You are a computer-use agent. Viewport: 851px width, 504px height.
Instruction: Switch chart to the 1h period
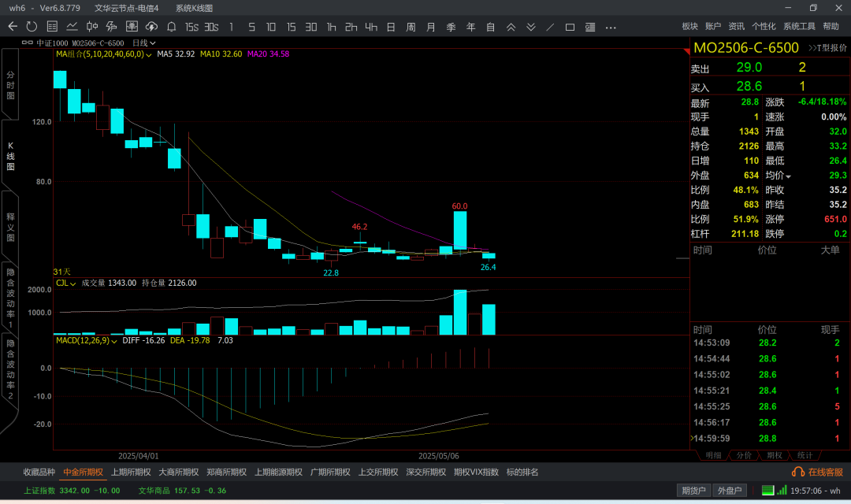[x=331, y=27]
